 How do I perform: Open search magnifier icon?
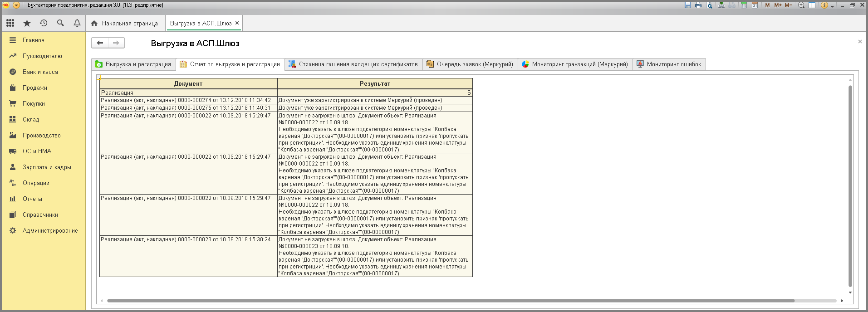60,23
